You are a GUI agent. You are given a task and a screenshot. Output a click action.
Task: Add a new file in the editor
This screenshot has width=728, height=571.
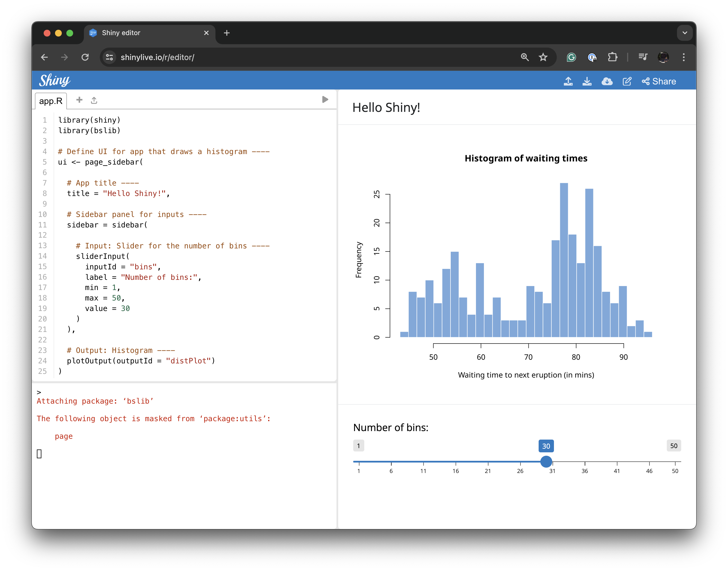point(79,100)
